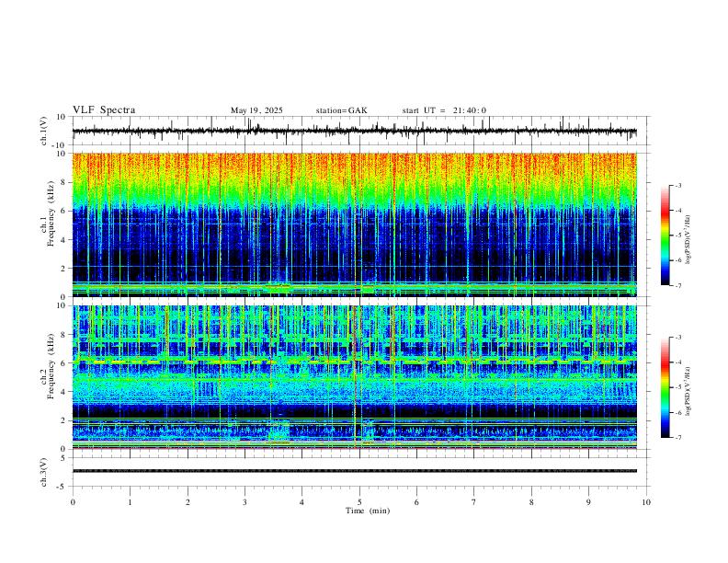728x563 pixels.
Task: Click the 'ch.1(V)' waveform axis label
Action: click(44, 131)
